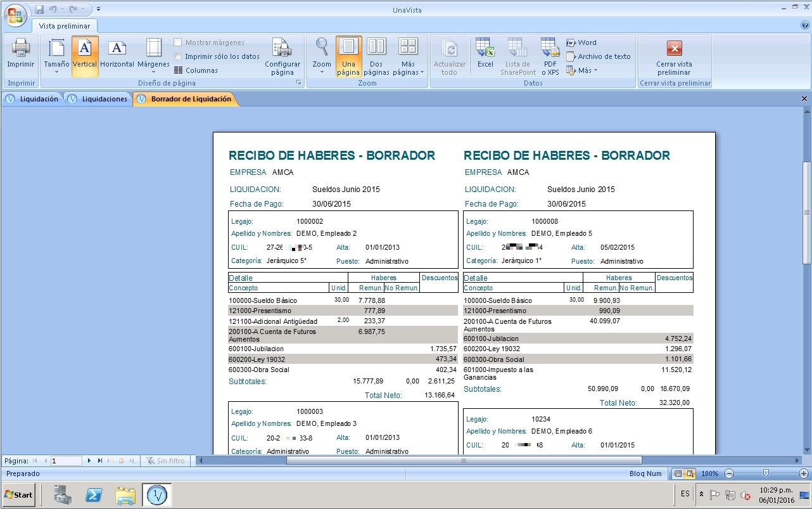The width and height of the screenshot is (812, 509).
Task: Export as PDF o XPS
Action: 550,56
